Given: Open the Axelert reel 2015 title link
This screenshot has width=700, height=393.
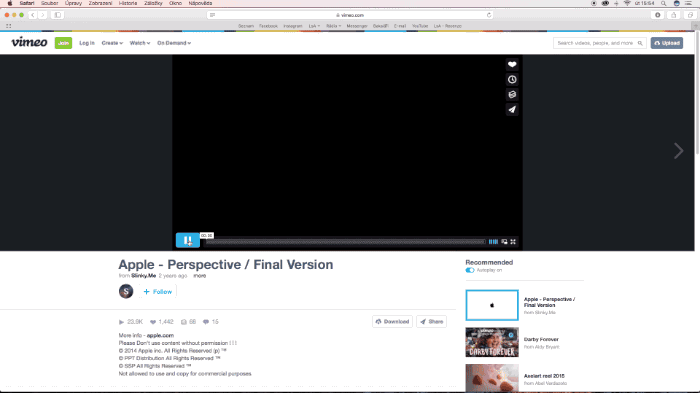Looking at the screenshot, I should click(x=544, y=376).
